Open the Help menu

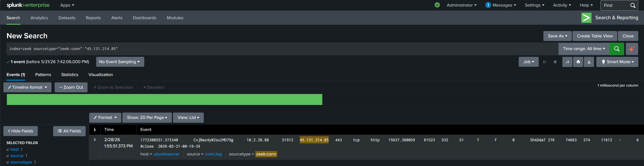(x=586, y=5)
